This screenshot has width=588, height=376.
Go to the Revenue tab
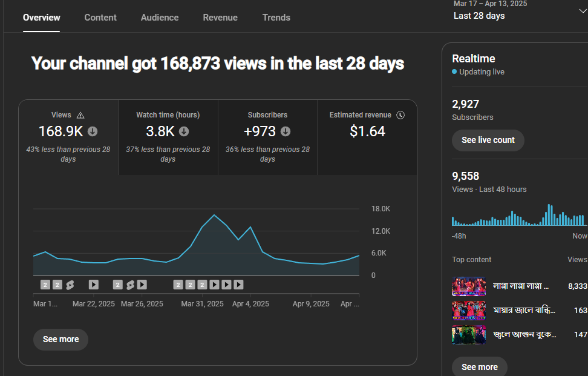pyautogui.click(x=220, y=18)
